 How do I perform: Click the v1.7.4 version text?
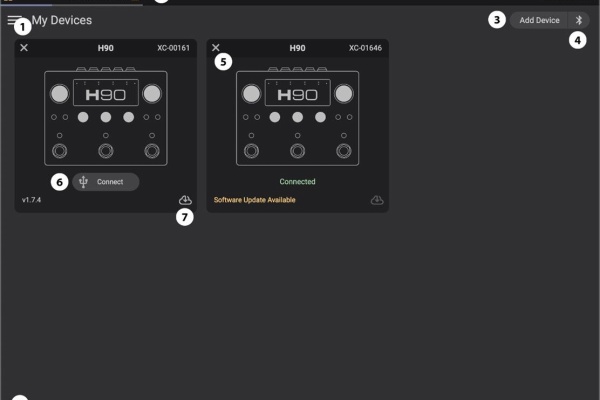point(31,200)
